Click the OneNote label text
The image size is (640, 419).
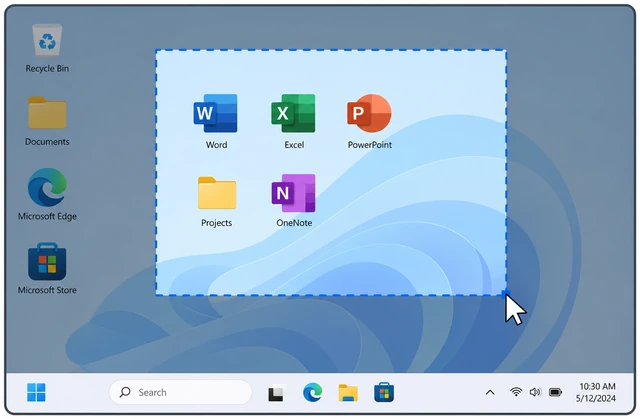[294, 223]
